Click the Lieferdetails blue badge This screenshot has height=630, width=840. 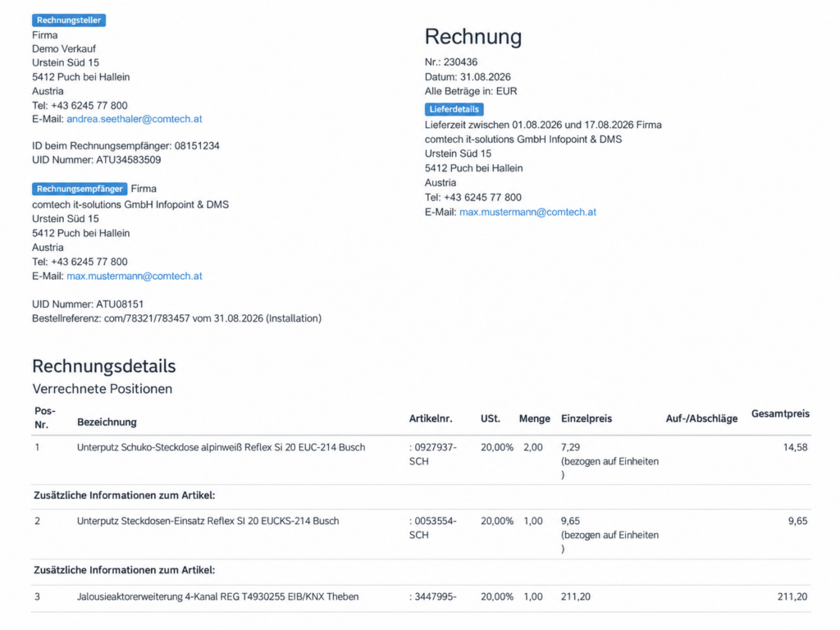coord(454,109)
